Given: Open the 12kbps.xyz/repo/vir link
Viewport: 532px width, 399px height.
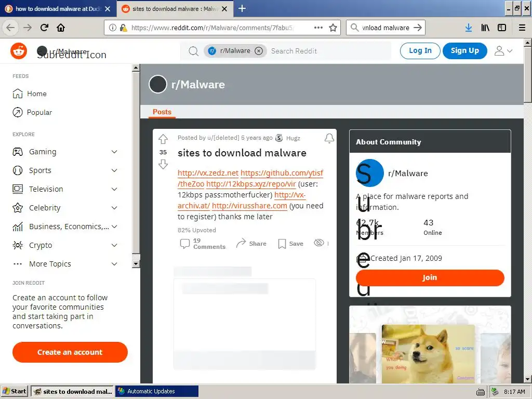Looking at the screenshot, I should coord(251,184).
